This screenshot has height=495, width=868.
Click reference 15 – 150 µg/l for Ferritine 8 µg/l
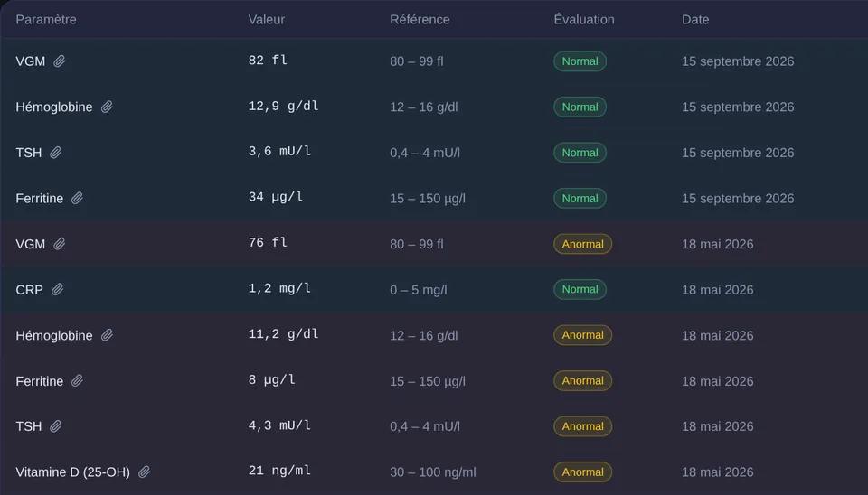(428, 381)
